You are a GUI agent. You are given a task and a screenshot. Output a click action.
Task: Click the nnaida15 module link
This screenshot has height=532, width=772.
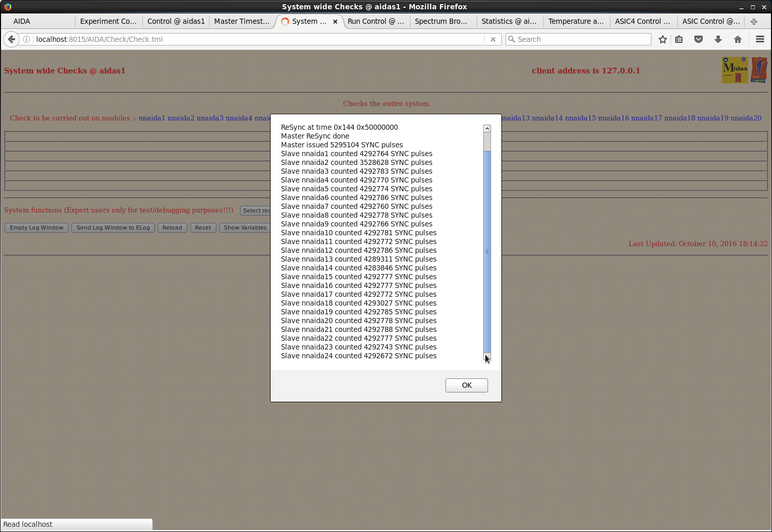click(581, 118)
